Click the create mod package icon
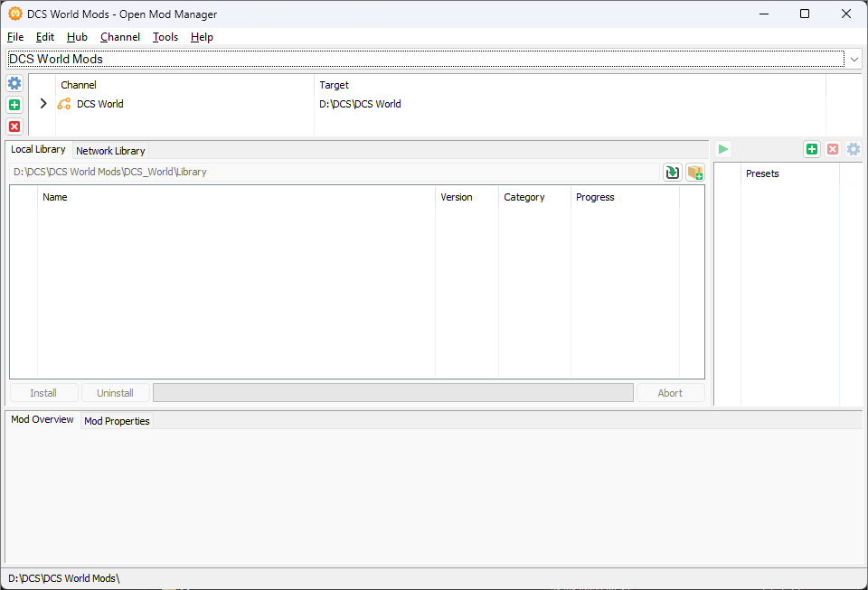 pyautogui.click(x=694, y=172)
